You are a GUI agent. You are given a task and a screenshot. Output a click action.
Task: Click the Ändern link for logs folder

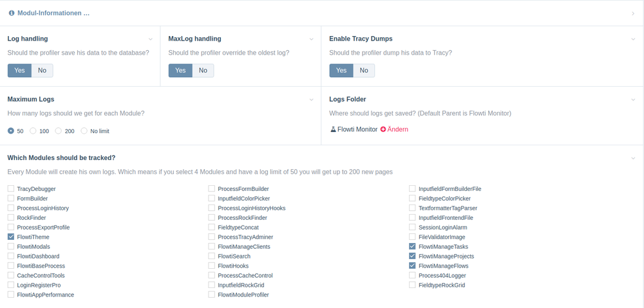[x=397, y=129]
